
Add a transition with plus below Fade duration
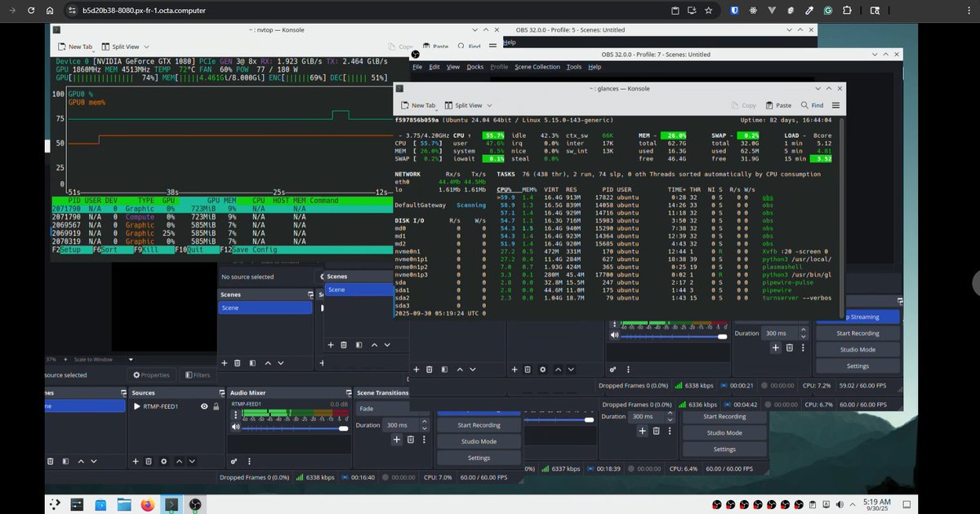coord(398,439)
